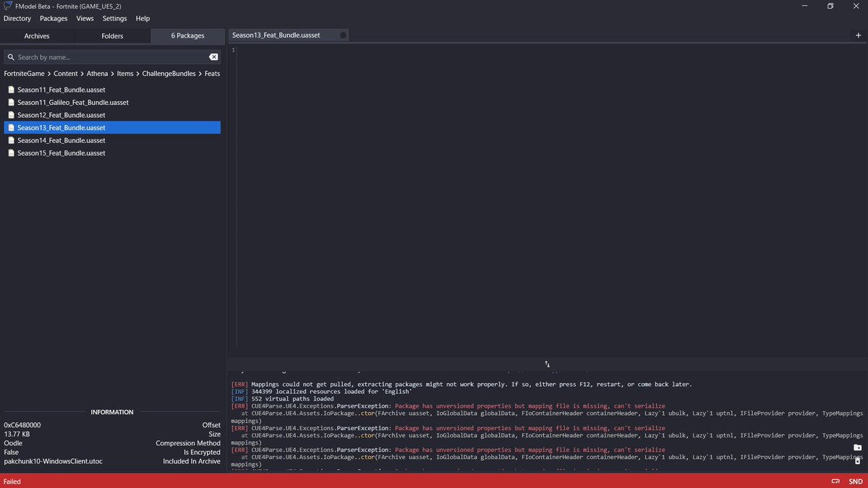Clear the search field with backspace icon
868x488 pixels.
213,57
